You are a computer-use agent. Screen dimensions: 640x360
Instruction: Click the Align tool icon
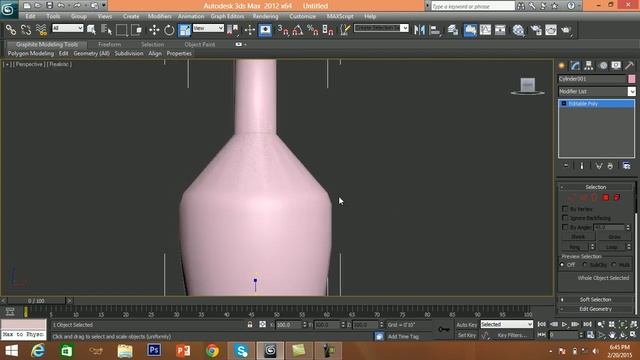coord(435,30)
